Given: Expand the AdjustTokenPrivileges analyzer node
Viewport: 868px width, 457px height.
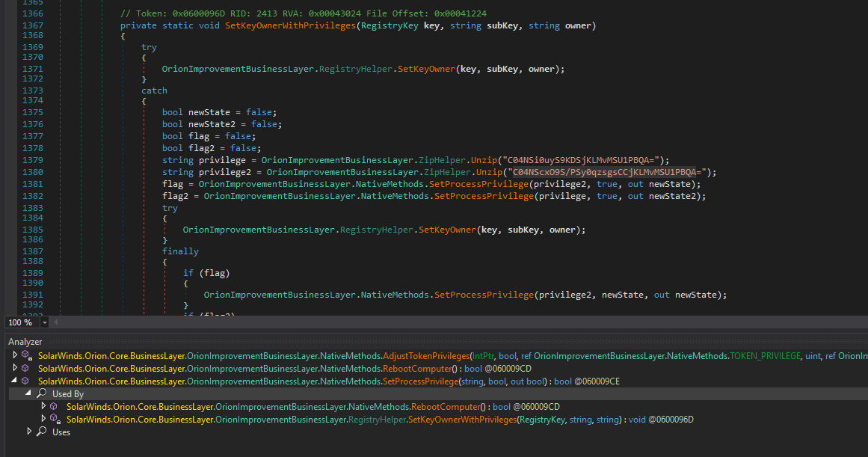Looking at the screenshot, I should [x=15, y=355].
